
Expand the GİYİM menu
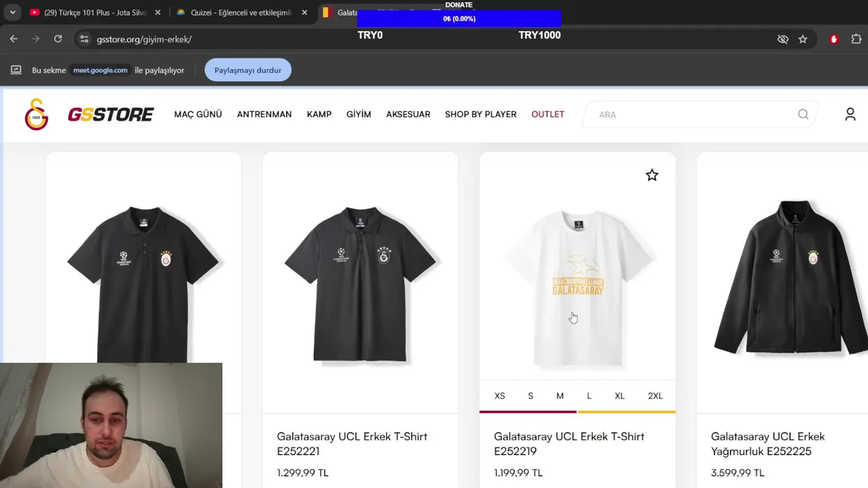click(359, 115)
